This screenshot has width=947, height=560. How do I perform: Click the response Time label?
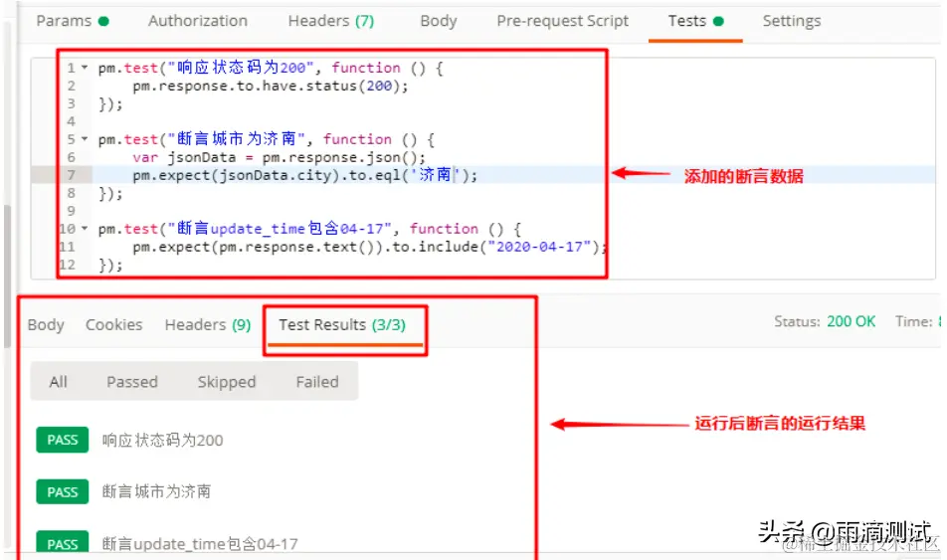pos(914,321)
